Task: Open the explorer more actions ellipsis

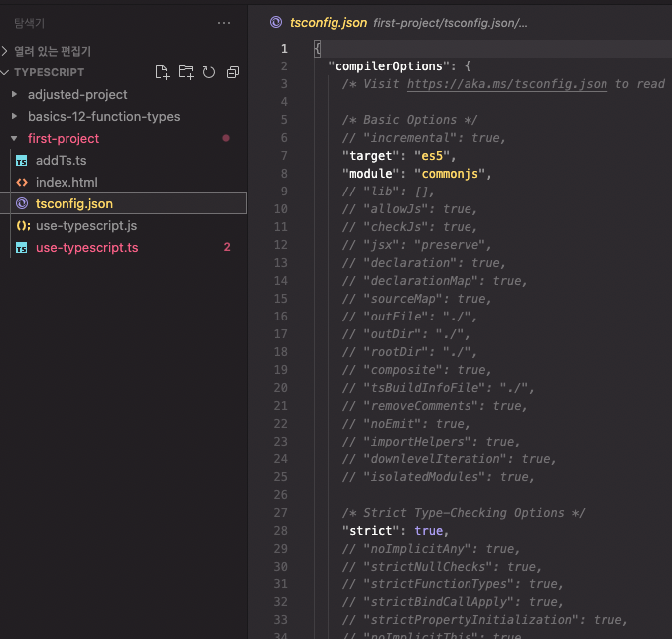Action: pyautogui.click(x=224, y=23)
